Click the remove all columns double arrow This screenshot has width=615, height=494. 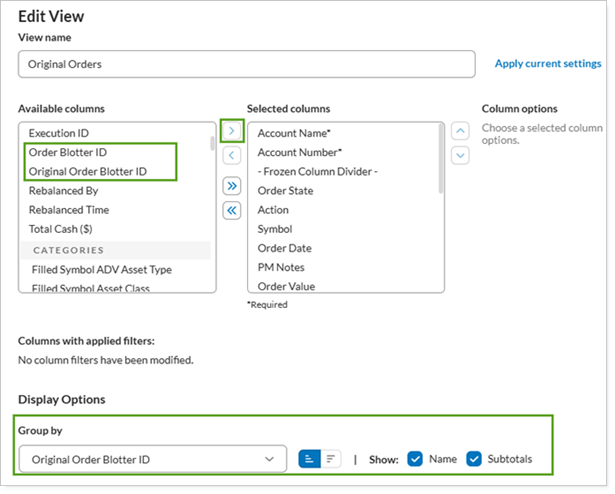[231, 210]
